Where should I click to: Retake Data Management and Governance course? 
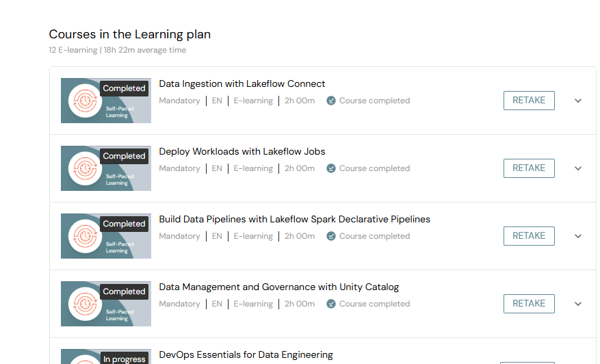click(x=529, y=304)
